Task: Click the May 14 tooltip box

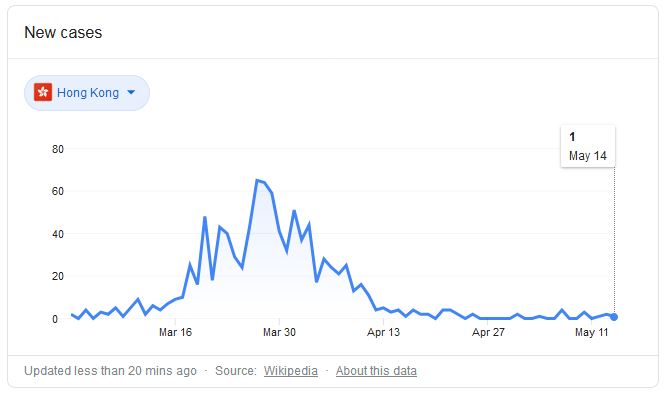Action: (x=588, y=146)
